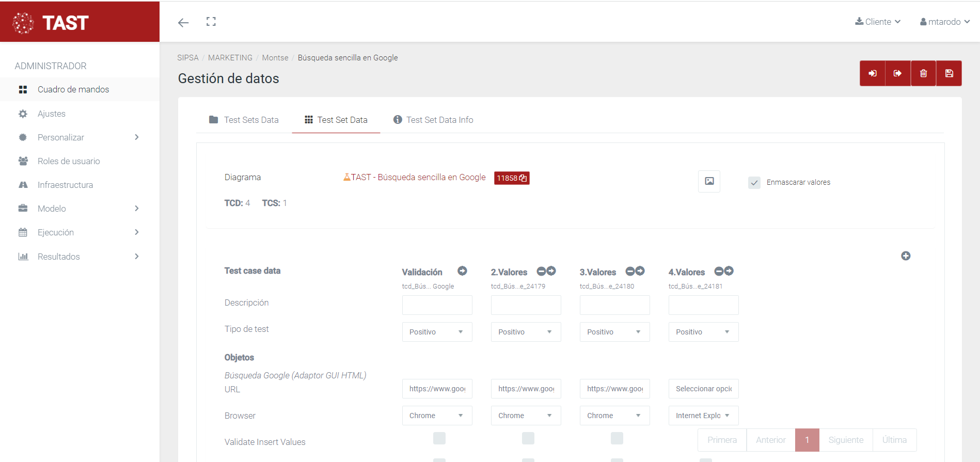Click the red trash delete icon
Image resolution: width=980 pixels, height=462 pixels.
coord(923,73)
